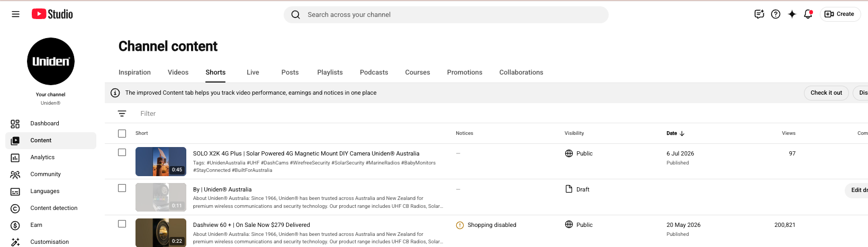This screenshot has width=868, height=247.
Task: Switch to the Playlists tab
Action: 330,72
